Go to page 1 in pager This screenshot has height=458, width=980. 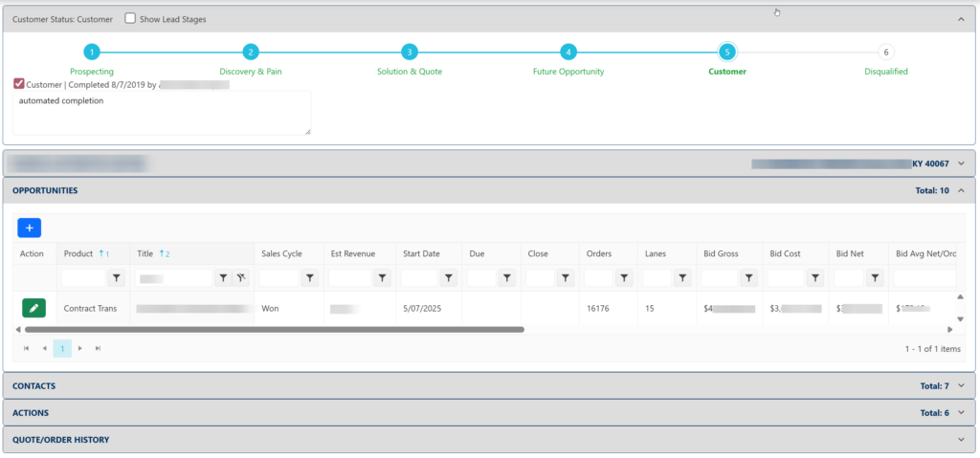61,349
